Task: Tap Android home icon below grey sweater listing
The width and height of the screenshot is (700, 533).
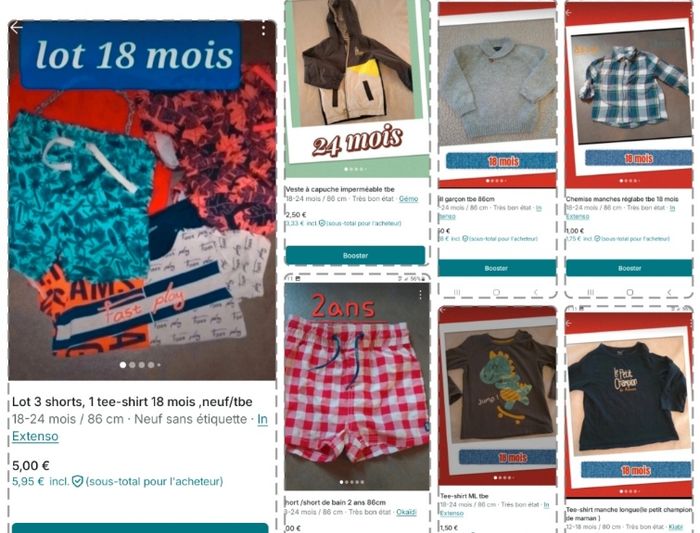Action: [496, 292]
